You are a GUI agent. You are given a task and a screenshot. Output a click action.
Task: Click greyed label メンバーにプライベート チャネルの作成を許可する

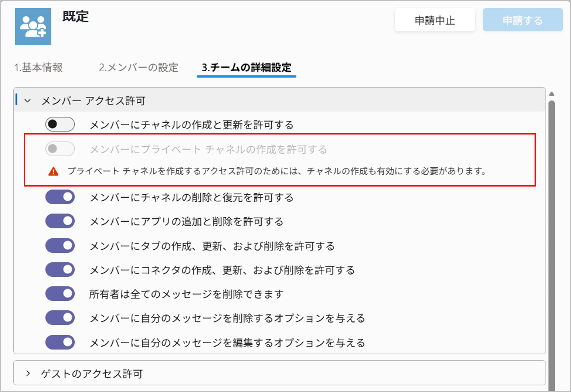pyautogui.click(x=208, y=149)
